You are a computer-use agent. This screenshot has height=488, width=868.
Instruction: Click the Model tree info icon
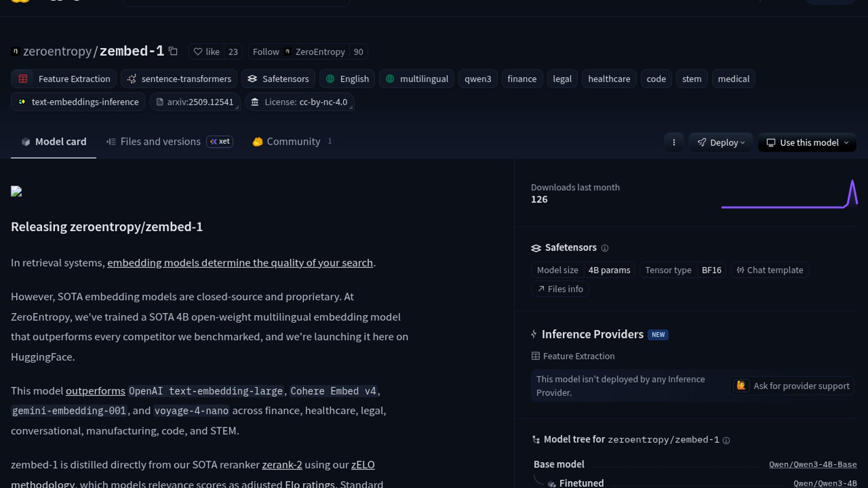[726, 441]
